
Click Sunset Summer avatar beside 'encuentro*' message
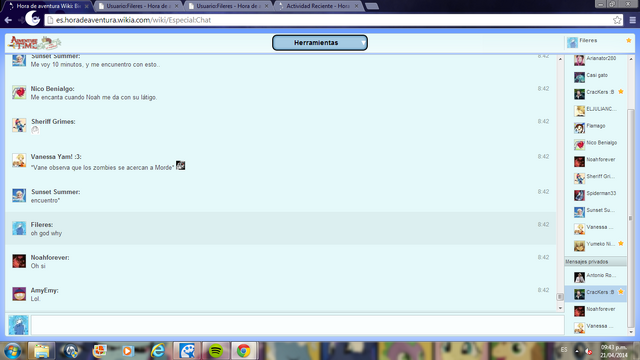coord(19,196)
